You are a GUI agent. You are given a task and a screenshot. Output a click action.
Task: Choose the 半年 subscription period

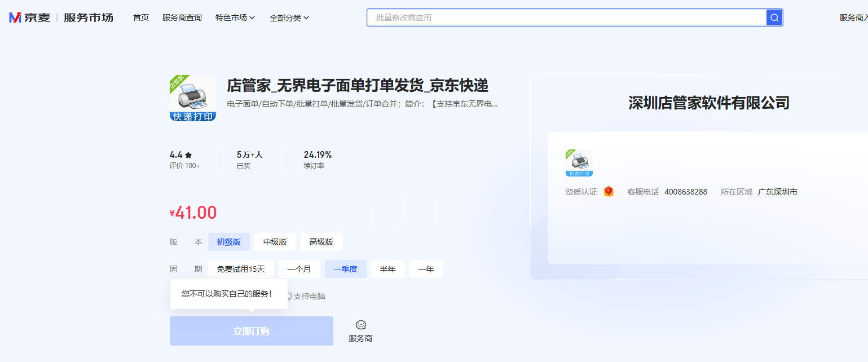pyautogui.click(x=387, y=269)
